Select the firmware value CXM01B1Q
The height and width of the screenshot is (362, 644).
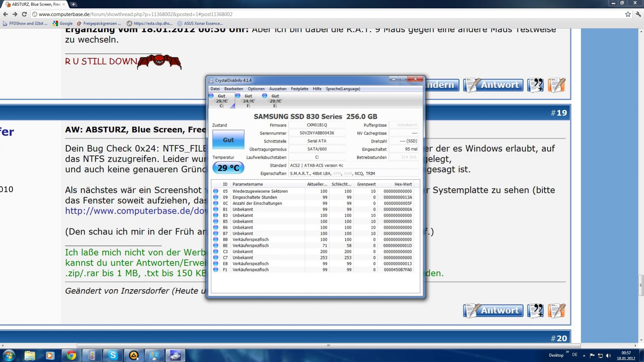click(x=317, y=125)
